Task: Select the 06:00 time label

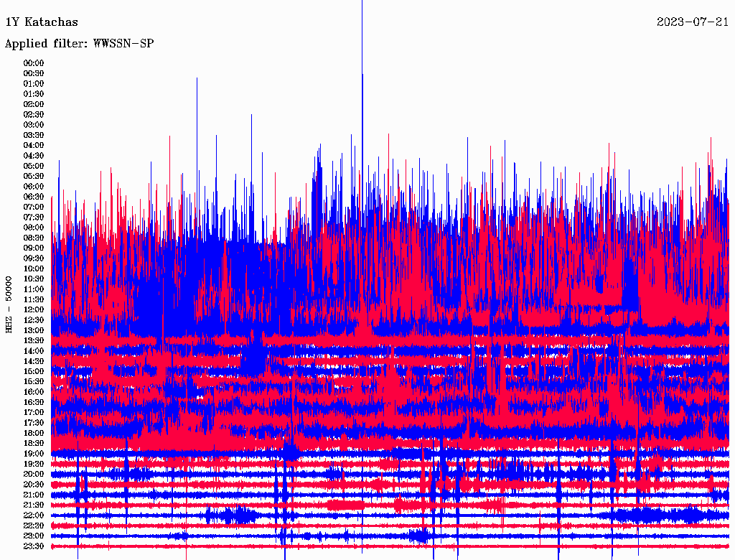Action: tap(34, 187)
